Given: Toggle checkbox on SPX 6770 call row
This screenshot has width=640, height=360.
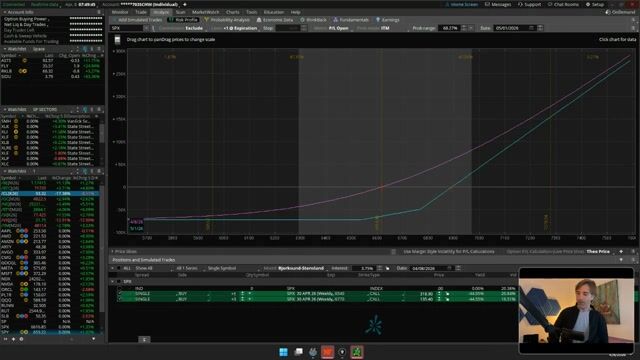Looking at the screenshot, I should (x=120, y=299).
